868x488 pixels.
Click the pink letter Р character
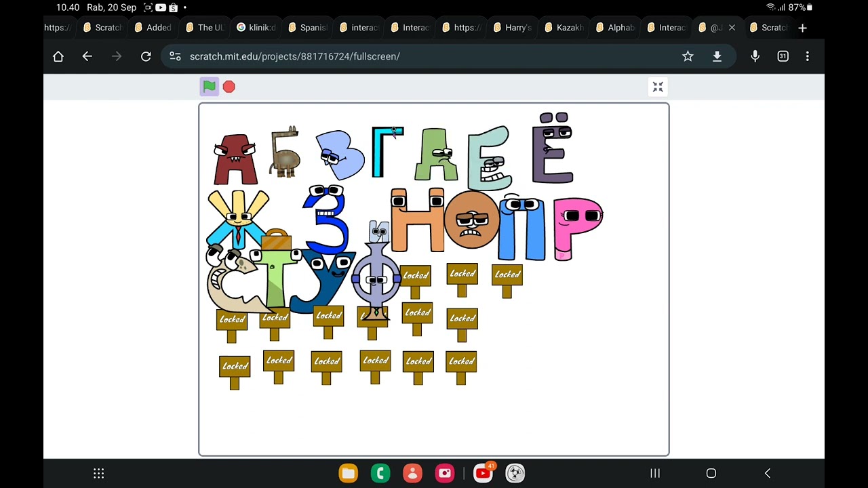click(578, 228)
